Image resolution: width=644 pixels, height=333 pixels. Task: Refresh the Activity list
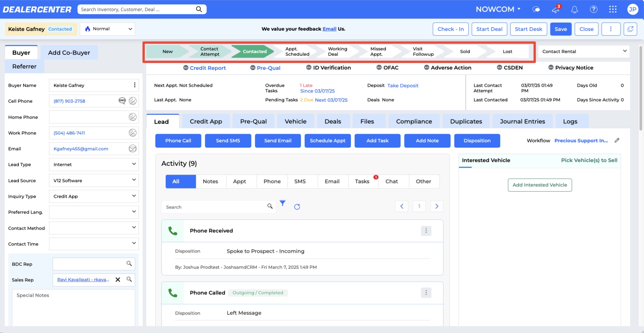297,207
